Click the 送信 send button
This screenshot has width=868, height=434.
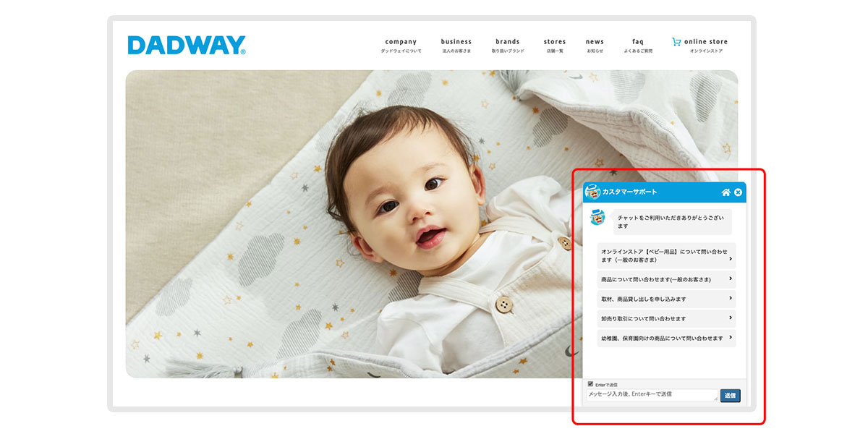(x=730, y=396)
